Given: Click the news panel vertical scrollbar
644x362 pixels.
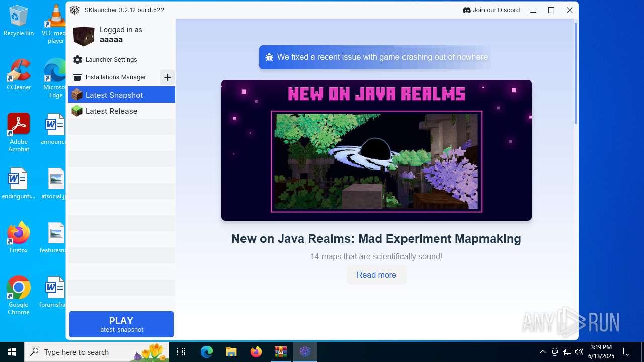Looking at the screenshot, I should tap(576, 73).
